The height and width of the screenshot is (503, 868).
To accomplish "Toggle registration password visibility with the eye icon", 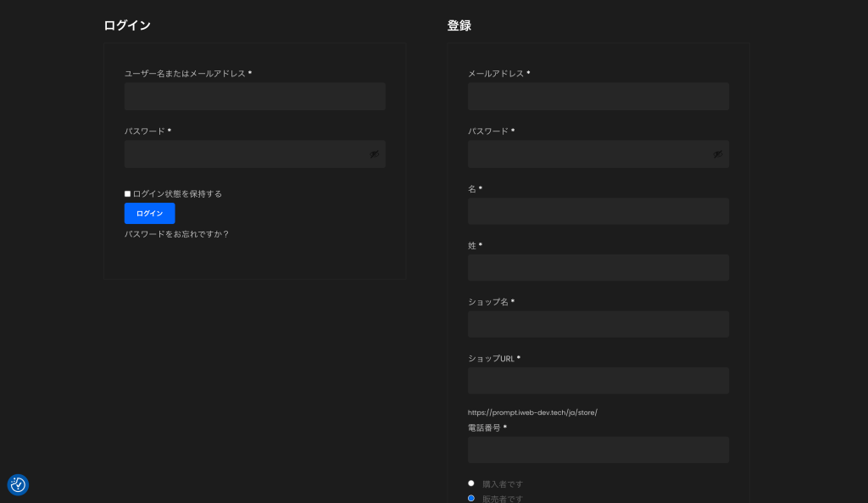I will [x=717, y=154].
